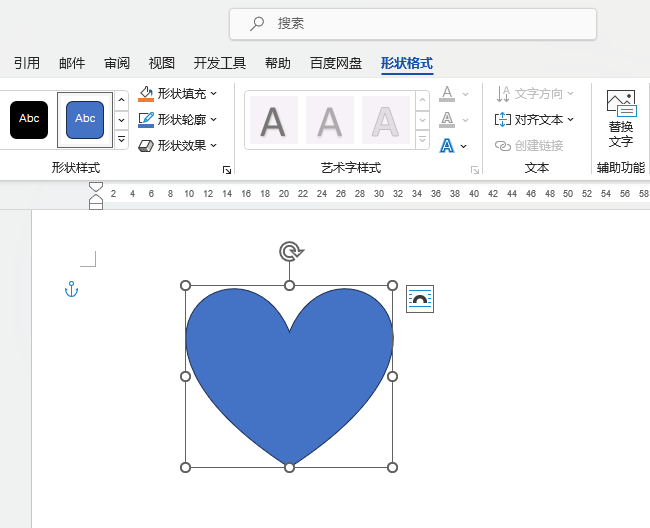This screenshot has width=650, height=528.
Task: Click the bottom-middle sizing handle
Action: point(289,467)
